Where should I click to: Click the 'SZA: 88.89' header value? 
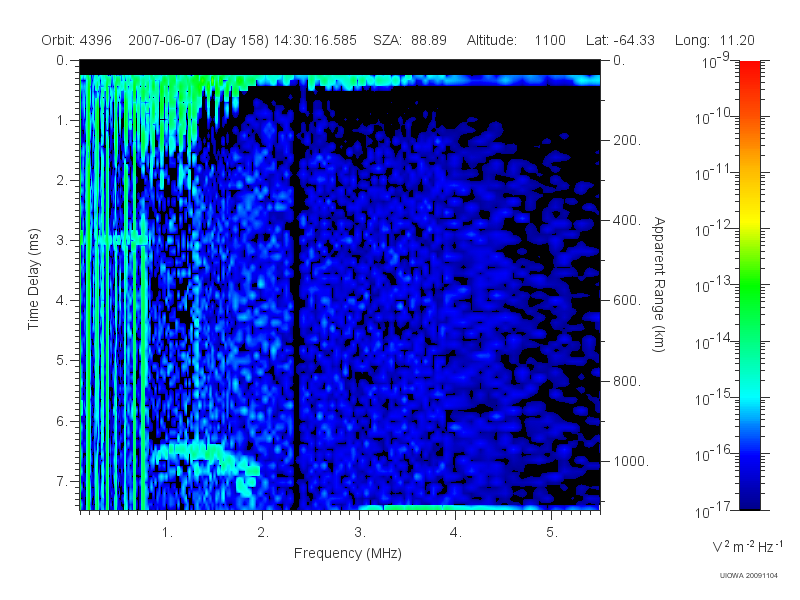410,40
